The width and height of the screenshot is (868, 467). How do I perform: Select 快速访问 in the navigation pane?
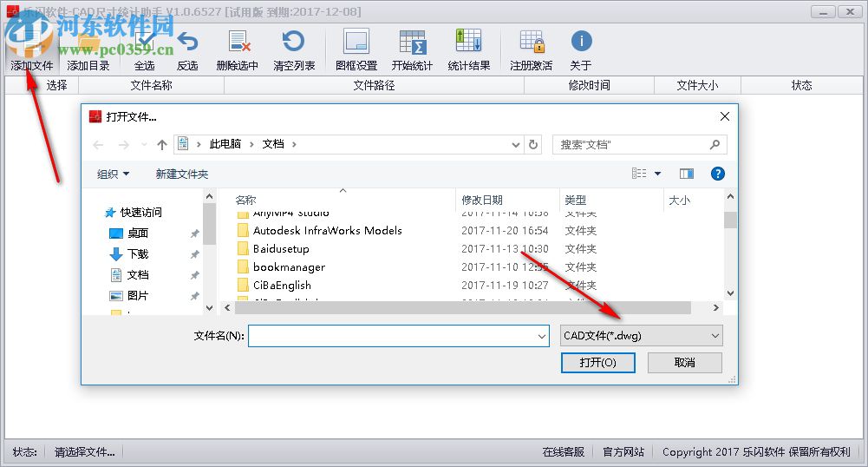coord(140,212)
